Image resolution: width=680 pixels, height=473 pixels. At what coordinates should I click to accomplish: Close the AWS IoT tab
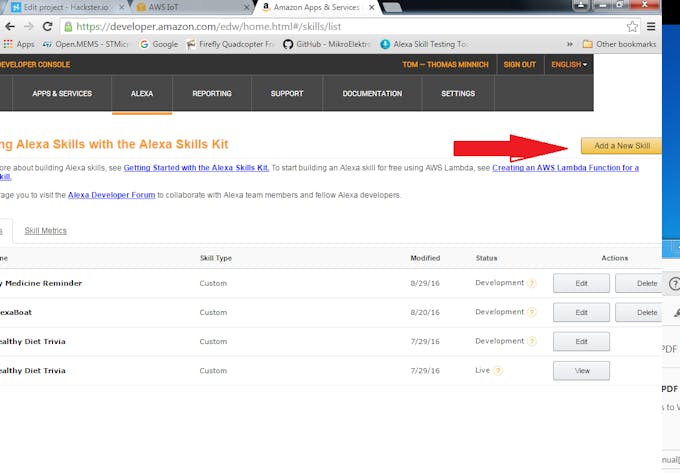(x=246, y=7)
